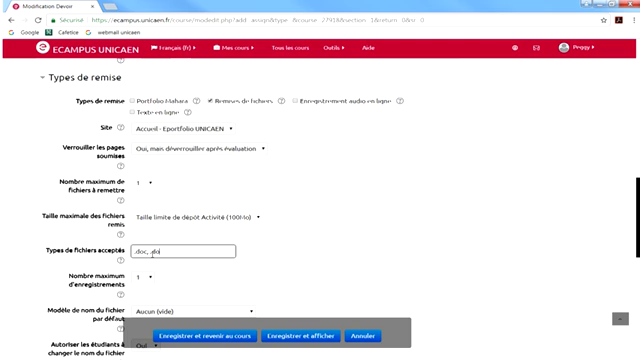This screenshot has width=640, height=360.
Task: Uncheck Remises de fichiers checkbox
Action: pyautogui.click(x=210, y=100)
